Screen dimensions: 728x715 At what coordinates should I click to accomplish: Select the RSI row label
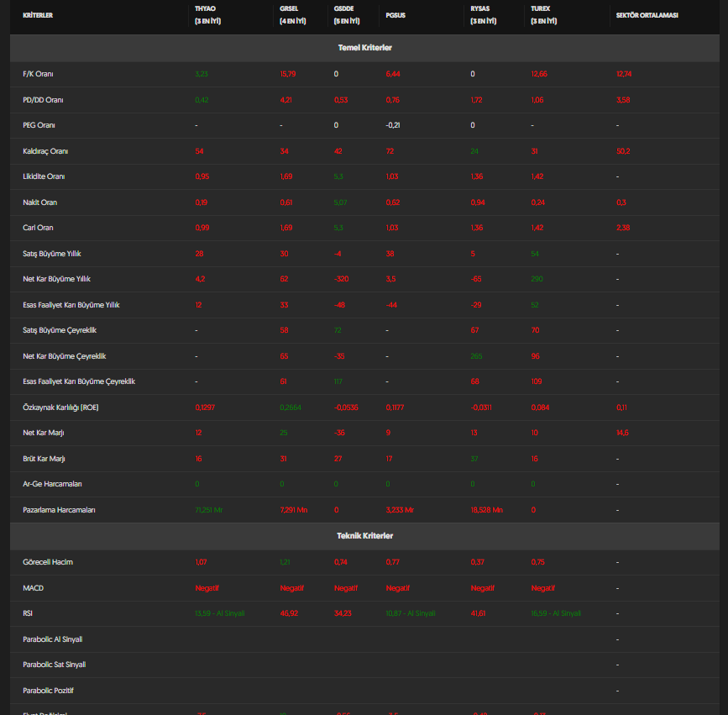coord(28,613)
